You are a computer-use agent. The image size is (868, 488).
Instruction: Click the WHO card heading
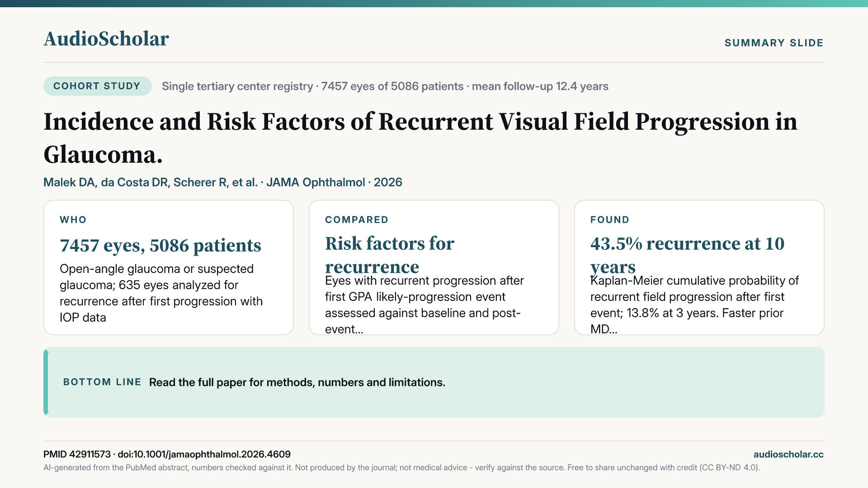pyautogui.click(x=73, y=220)
